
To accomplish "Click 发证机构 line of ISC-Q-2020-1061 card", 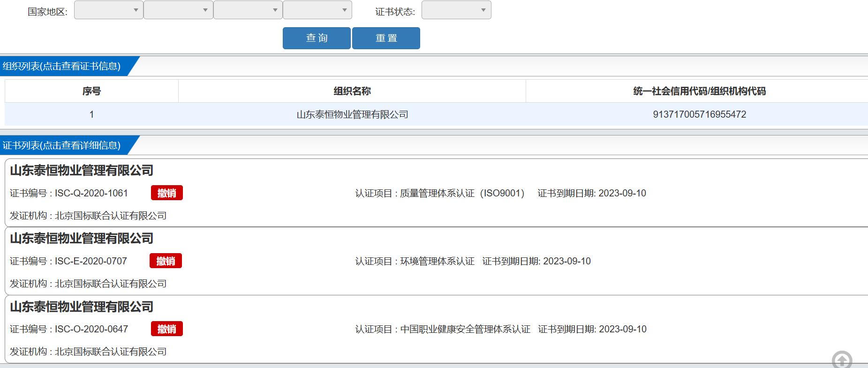I will coord(88,216).
